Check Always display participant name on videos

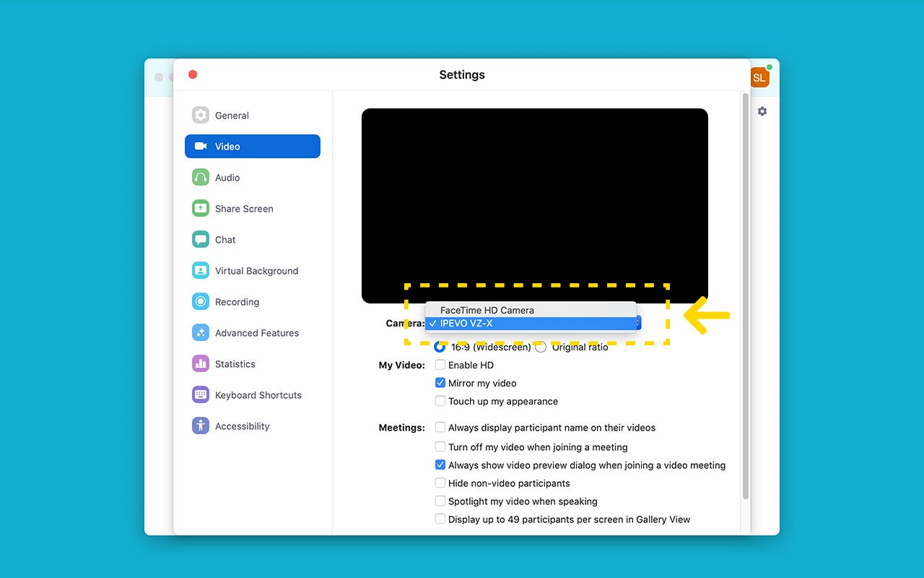coord(440,428)
